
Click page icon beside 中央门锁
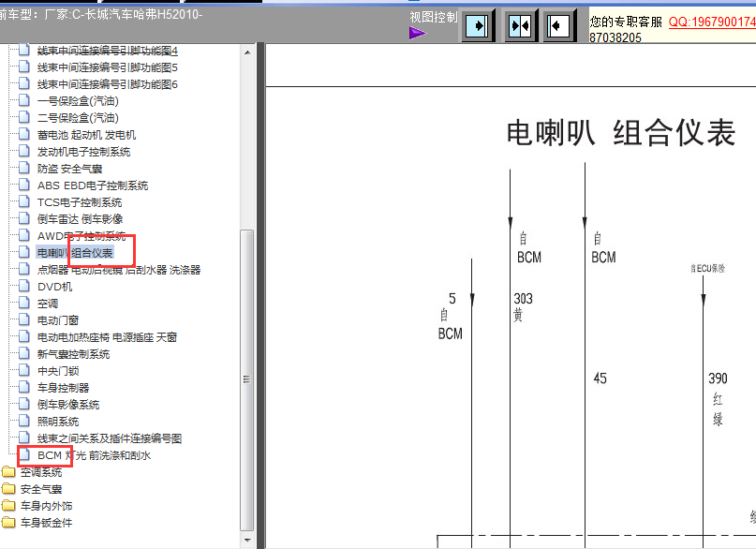(x=24, y=370)
